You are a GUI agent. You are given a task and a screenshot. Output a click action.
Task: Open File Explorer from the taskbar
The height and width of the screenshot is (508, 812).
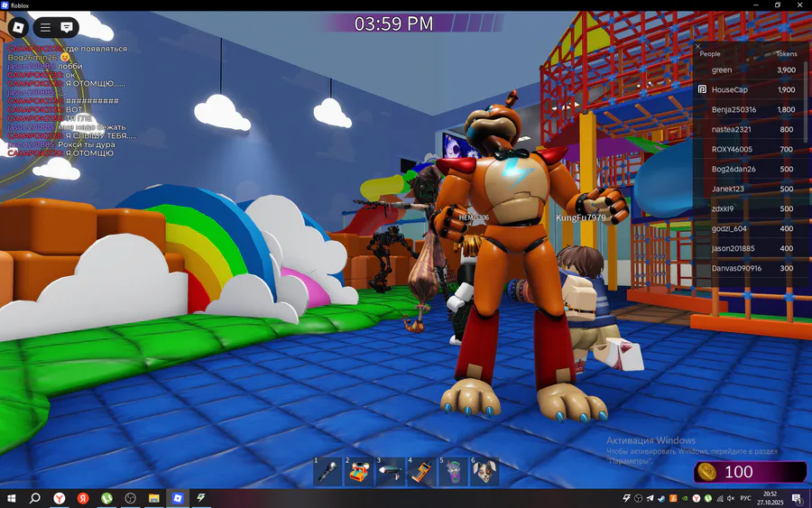click(153, 498)
